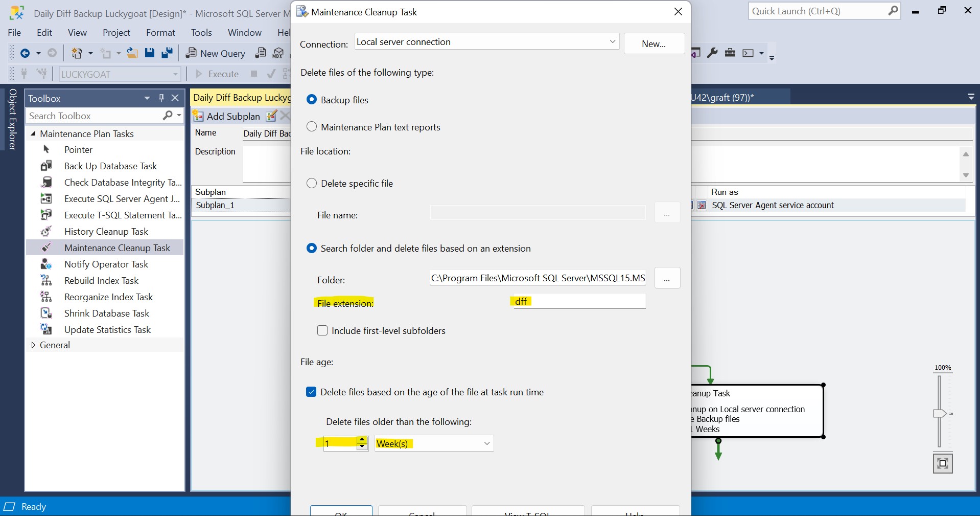Choose the Delete specific file radio button
The image size is (980, 516).
pyautogui.click(x=312, y=183)
